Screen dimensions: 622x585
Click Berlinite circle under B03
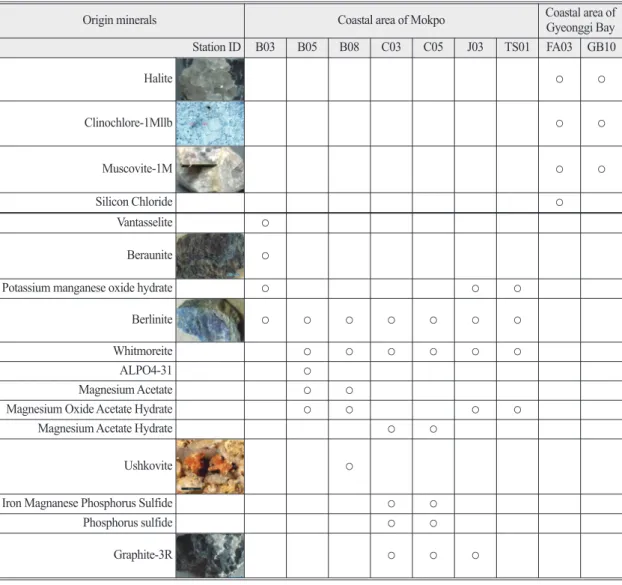[x=265, y=320]
